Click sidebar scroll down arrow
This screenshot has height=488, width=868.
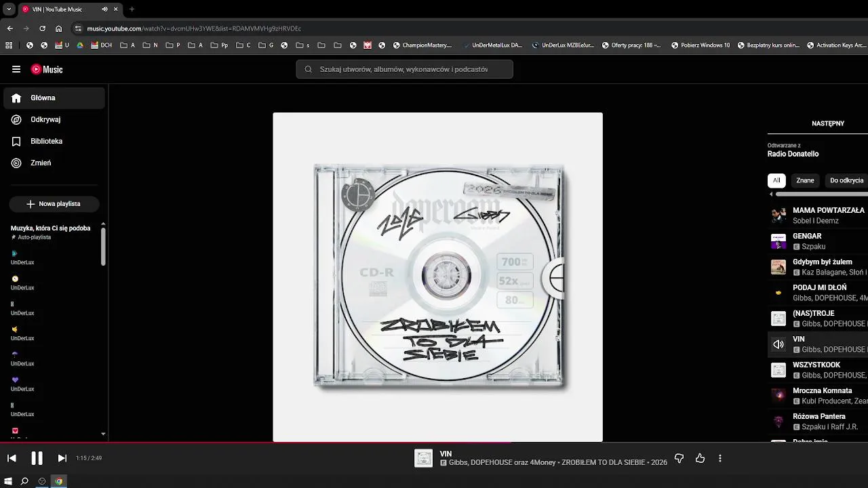coord(103,434)
